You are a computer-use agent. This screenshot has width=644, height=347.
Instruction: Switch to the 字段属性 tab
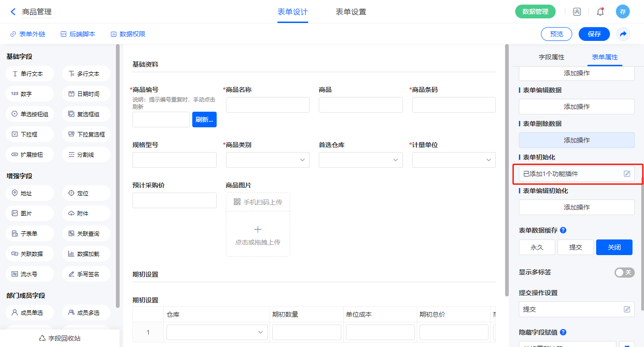coord(551,57)
